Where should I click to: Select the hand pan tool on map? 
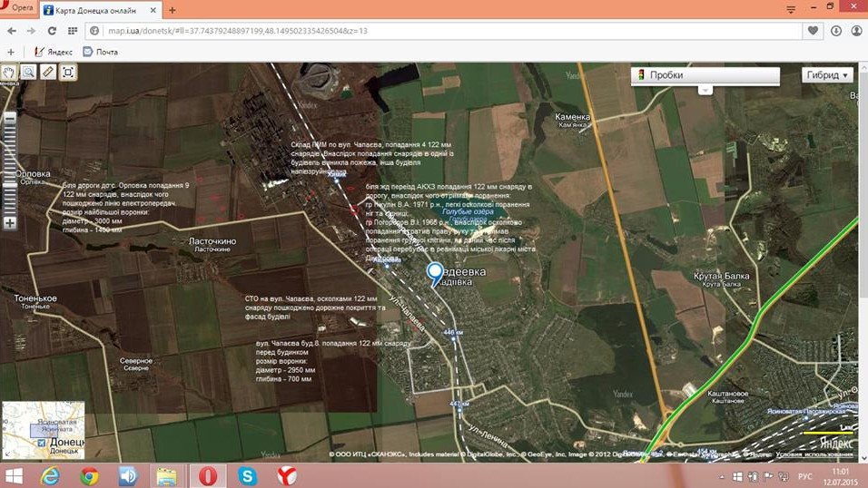(10, 72)
